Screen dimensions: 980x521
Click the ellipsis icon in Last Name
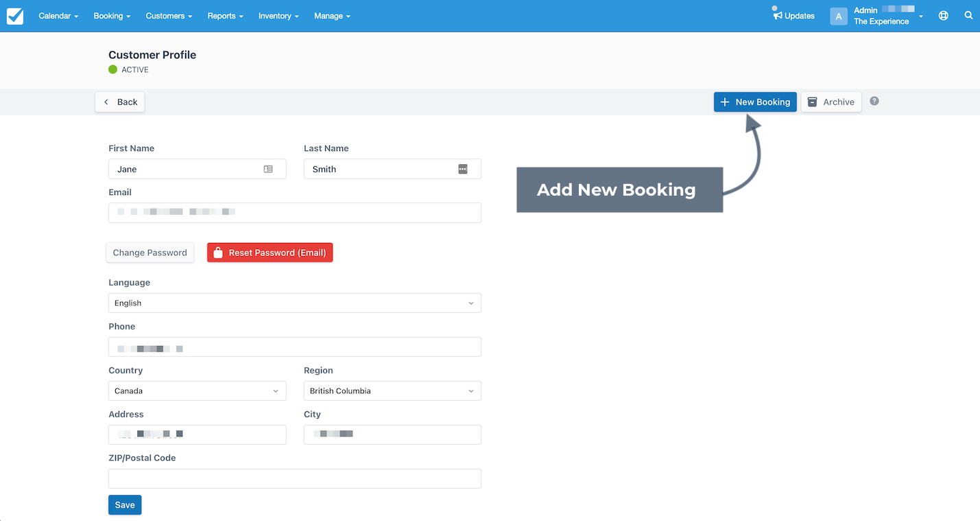[463, 169]
